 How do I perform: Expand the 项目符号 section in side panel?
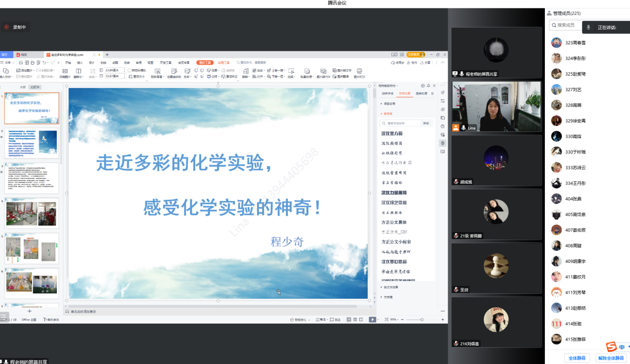pos(387,104)
